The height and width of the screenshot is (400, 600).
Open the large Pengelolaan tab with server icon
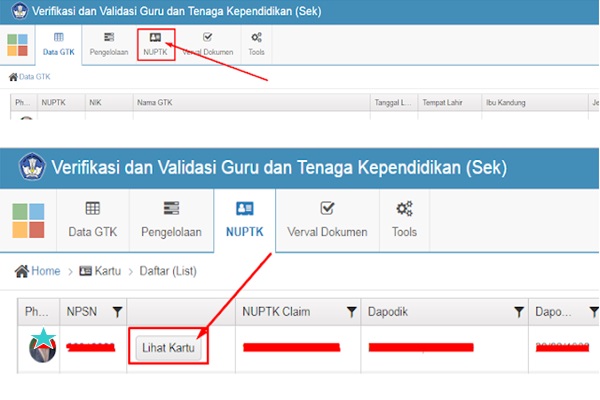click(x=171, y=220)
